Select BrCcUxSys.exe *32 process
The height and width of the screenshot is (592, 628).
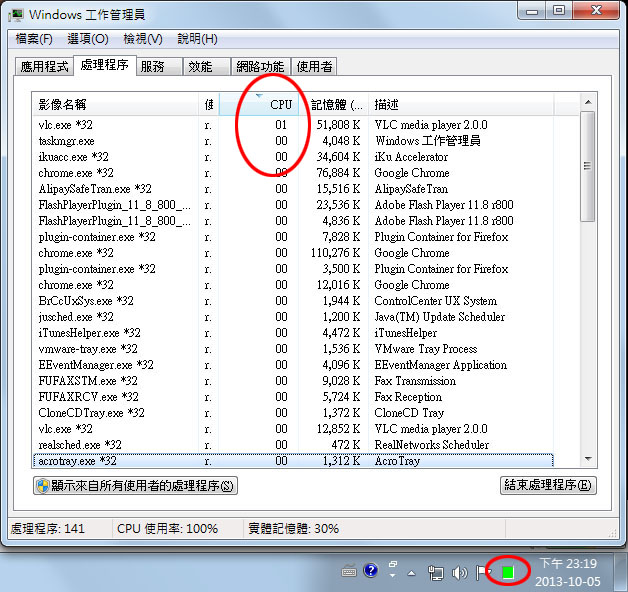coord(293,301)
